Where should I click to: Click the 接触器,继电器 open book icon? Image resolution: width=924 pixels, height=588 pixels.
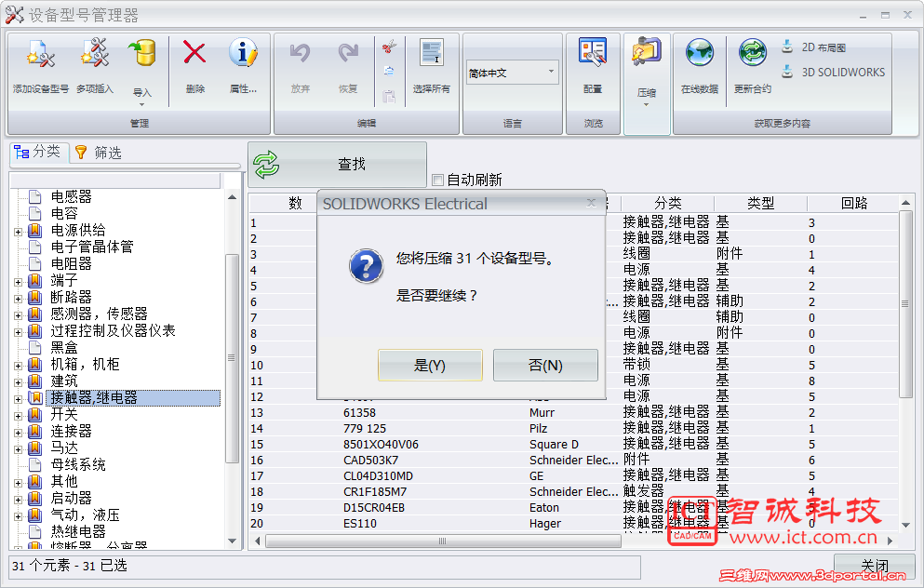click(35, 397)
